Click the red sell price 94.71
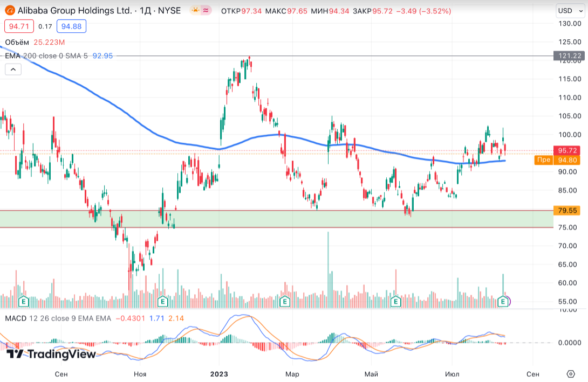Viewport: 588px width, 382px height. pyautogui.click(x=19, y=26)
